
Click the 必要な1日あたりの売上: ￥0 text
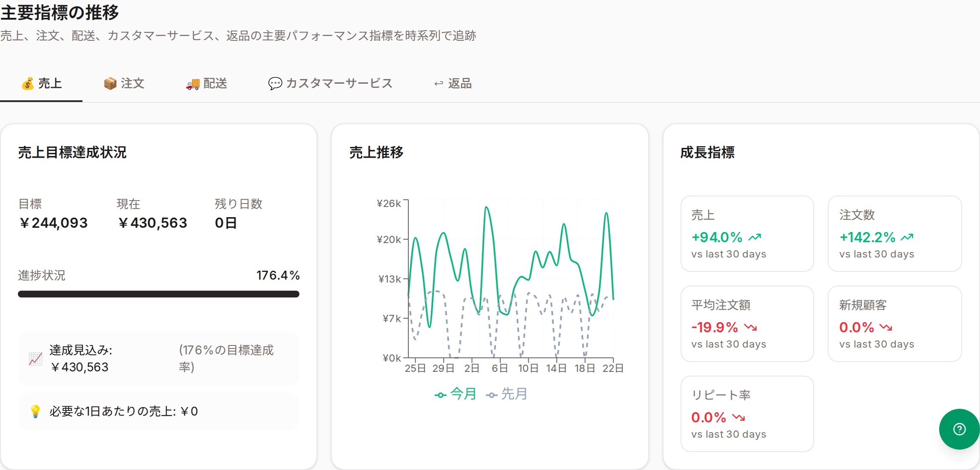pyautogui.click(x=123, y=411)
